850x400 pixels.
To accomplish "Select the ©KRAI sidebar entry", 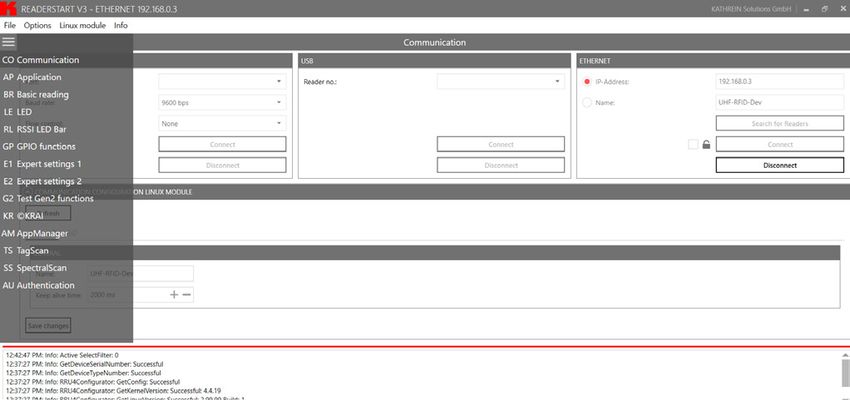I will pyautogui.click(x=66, y=216).
